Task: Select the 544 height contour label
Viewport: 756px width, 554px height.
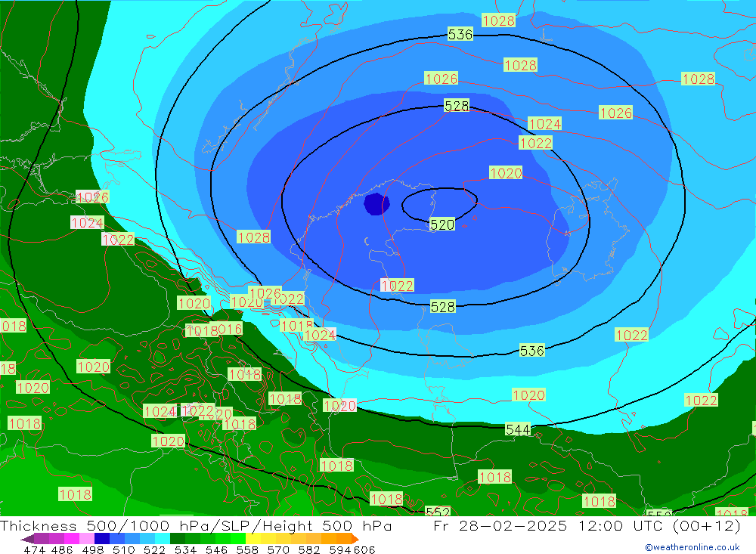Action: 518,429
